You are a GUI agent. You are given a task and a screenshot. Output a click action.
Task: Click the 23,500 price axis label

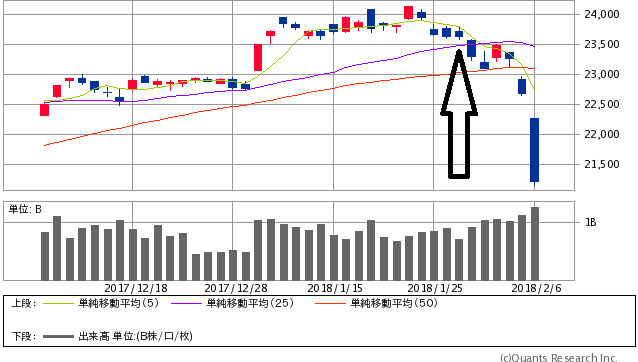pyautogui.click(x=602, y=44)
